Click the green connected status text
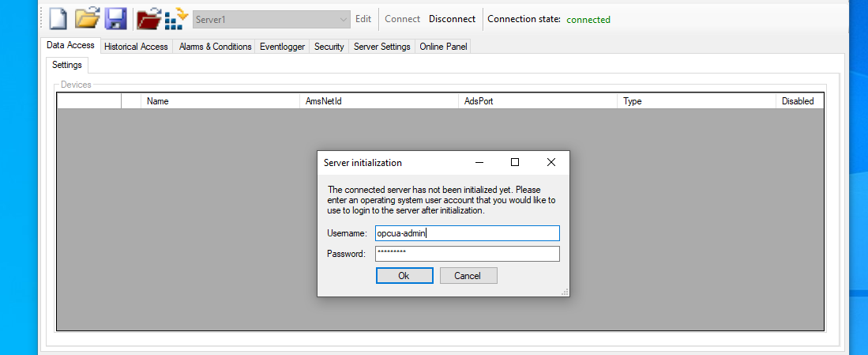868x355 pixels. (588, 20)
